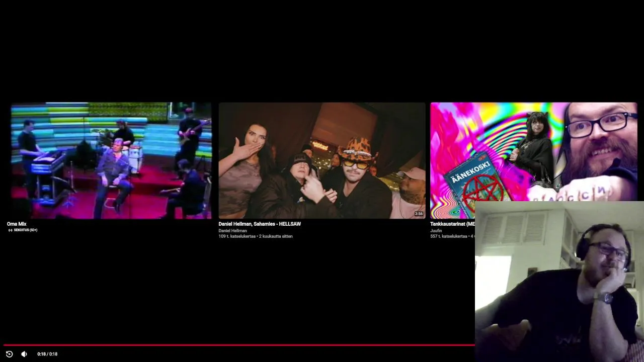Image resolution: width=644 pixels, height=362 pixels.
Task: Open the 'Juufin' channel name
Action: click(436, 231)
